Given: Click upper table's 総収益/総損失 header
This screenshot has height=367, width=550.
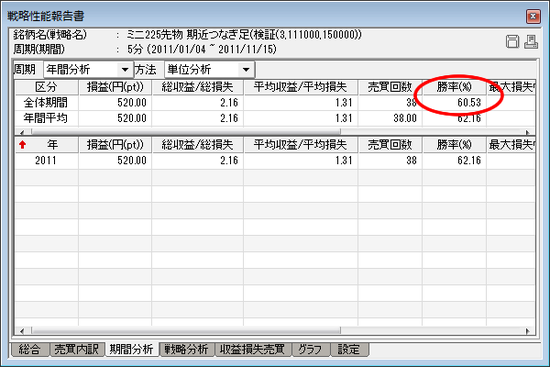Looking at the screenshot, I should coord(197,87).
